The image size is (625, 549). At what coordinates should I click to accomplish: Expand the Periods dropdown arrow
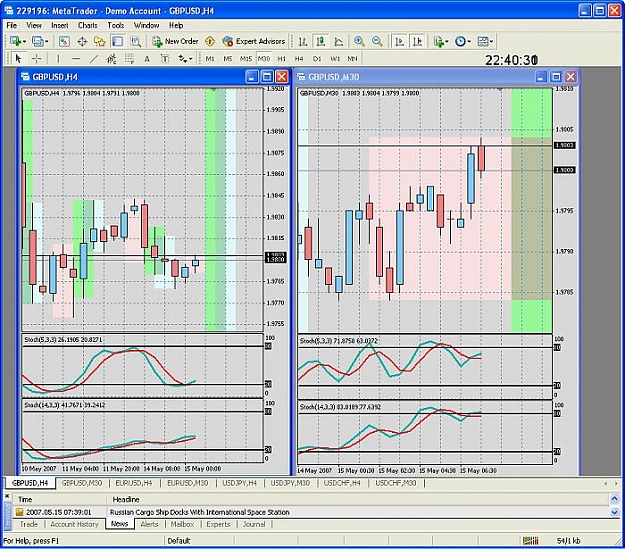(x=469, y=41)
